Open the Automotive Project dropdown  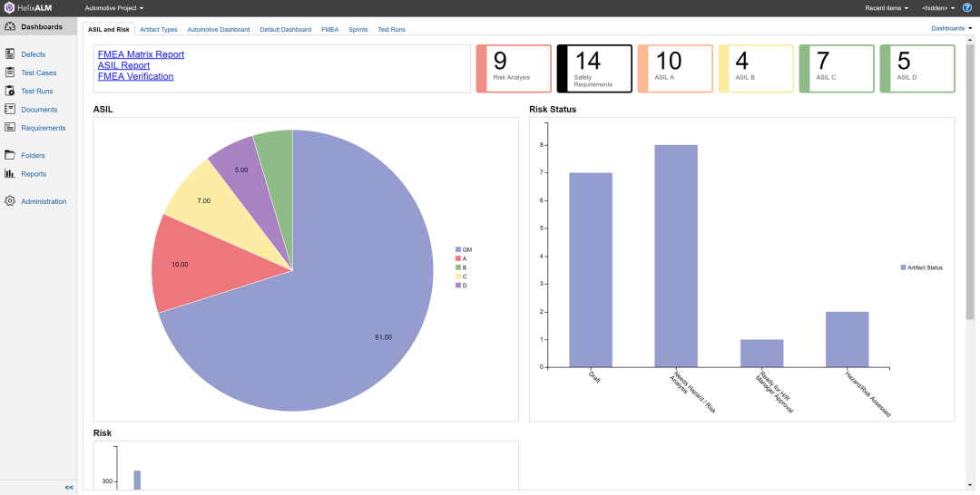pyautogui.click(x=114, y=8)
